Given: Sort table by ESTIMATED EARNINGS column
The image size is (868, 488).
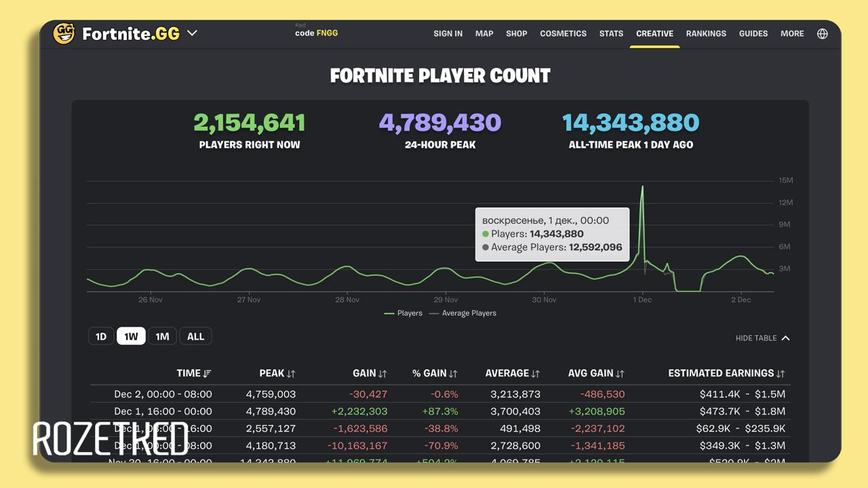Looking at the screenshot, I should (726, 373).
